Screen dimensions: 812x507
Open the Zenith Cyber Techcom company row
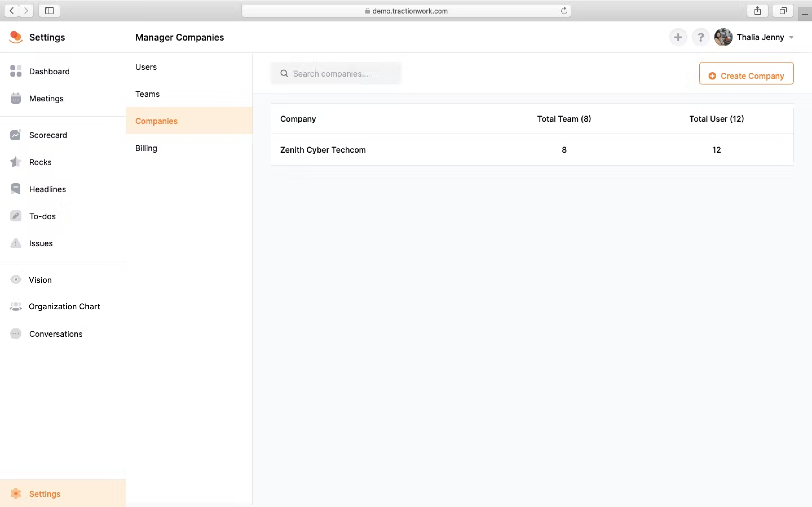pos(323,150)
